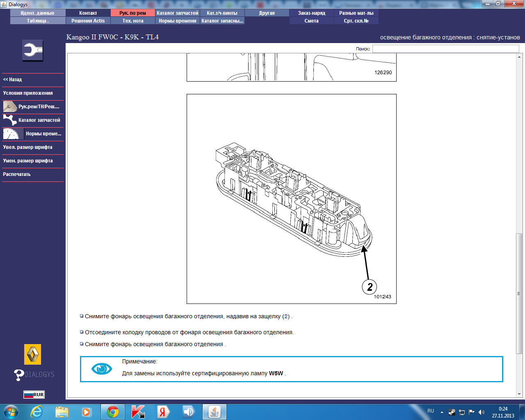Image resolution: width=525 pixels, height=420 pixels.
Task: Open Windows Explorer from the taskbar
Action: (x=62, y=412)
